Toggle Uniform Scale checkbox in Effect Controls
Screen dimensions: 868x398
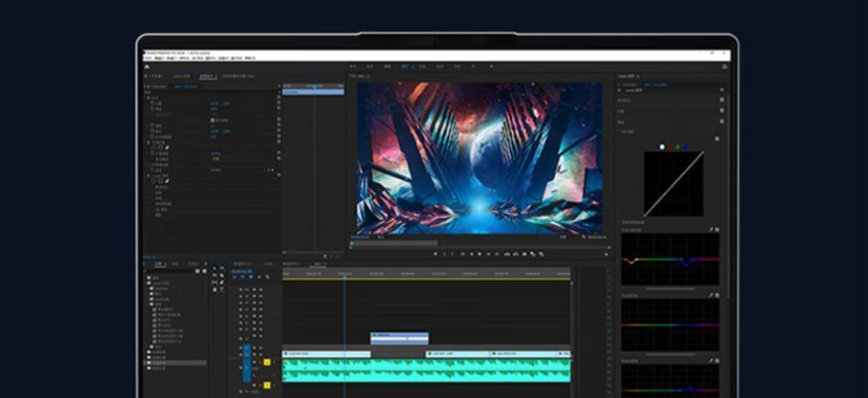(212, 120)
